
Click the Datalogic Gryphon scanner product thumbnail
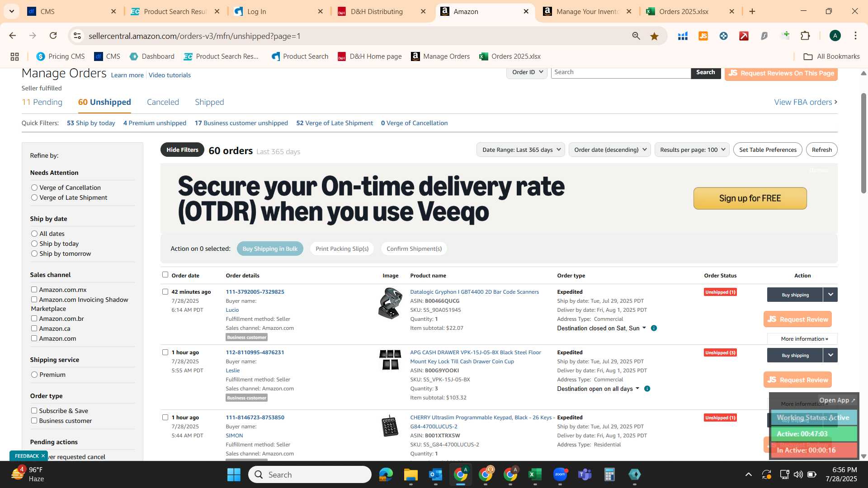(390, 303)
